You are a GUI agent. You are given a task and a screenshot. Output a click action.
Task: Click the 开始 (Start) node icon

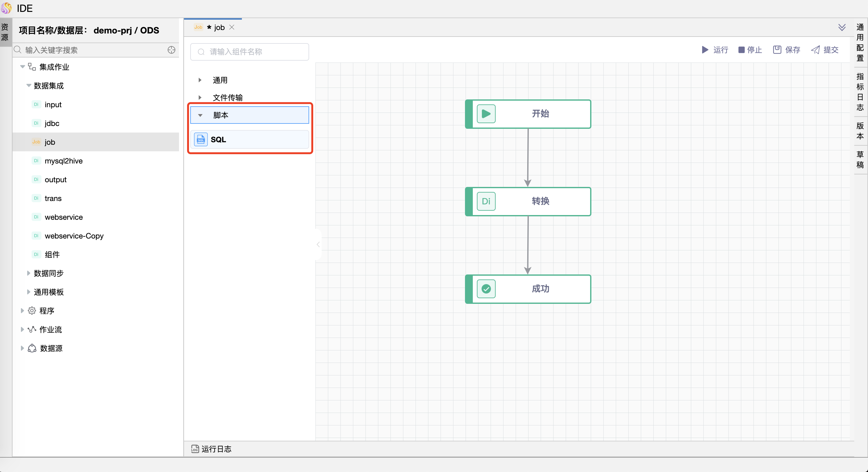486,113
